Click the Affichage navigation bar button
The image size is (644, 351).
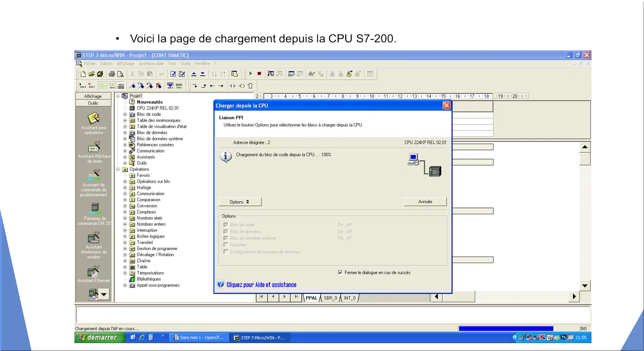[93, 96]
